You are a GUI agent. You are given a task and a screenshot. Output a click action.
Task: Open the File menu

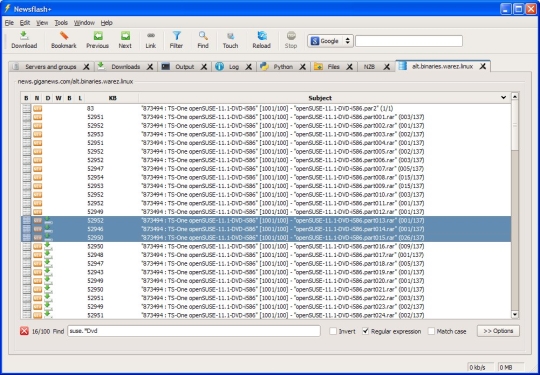click(9, 23)
